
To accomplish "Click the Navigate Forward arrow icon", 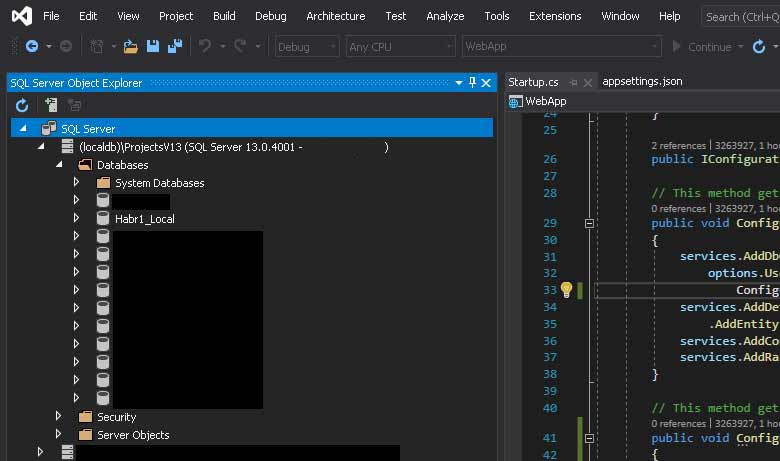I will tap(66, 47).
